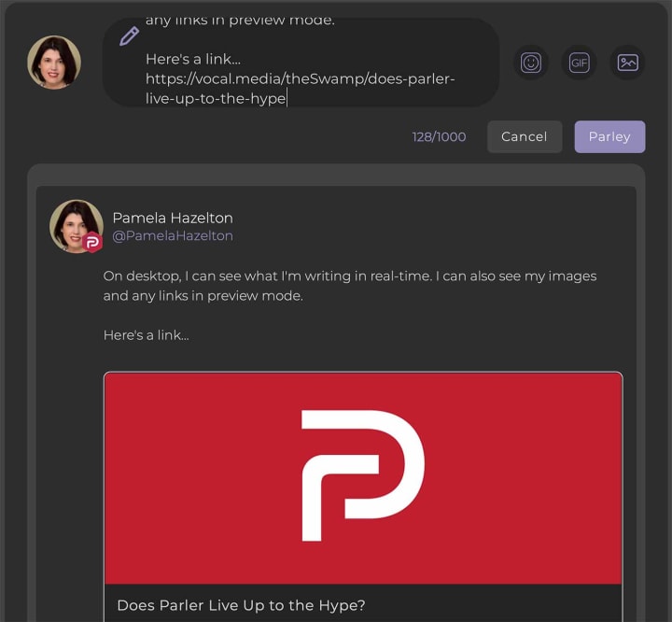
Task: Click the 'Here's a link...' preview text
Action: [x=147, y=335]
